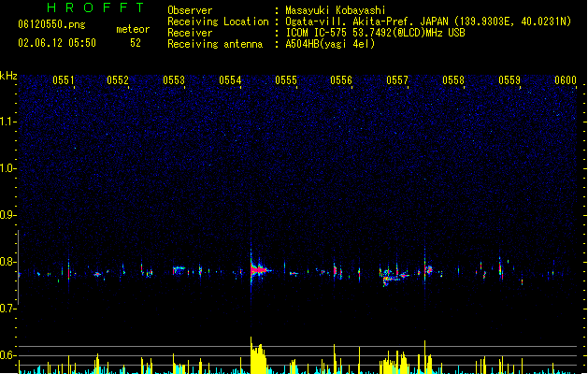
Task: Click the 0.6 kHz axis label
Action: coord(8,355)
